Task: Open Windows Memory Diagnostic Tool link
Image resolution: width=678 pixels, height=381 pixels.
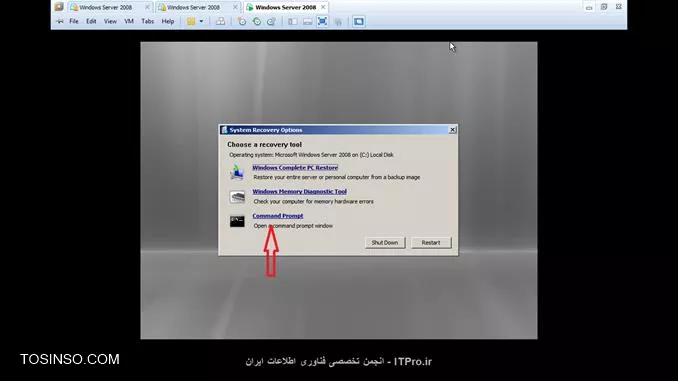Action: (299, 192)
